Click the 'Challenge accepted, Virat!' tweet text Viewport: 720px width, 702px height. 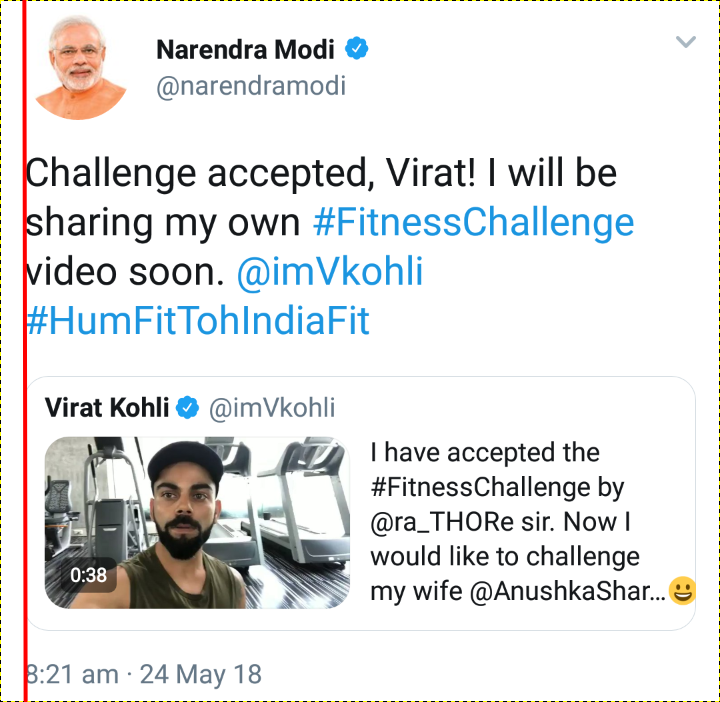251,174
